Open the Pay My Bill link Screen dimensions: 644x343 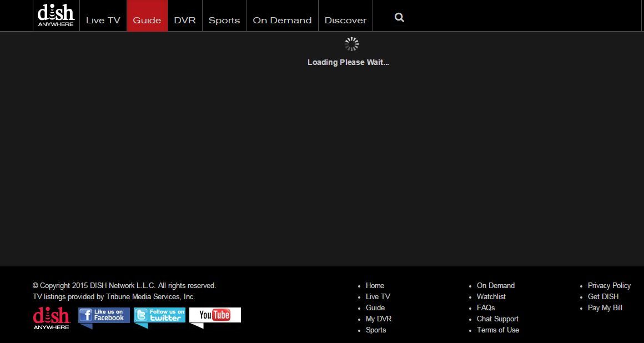coord(605,307)
